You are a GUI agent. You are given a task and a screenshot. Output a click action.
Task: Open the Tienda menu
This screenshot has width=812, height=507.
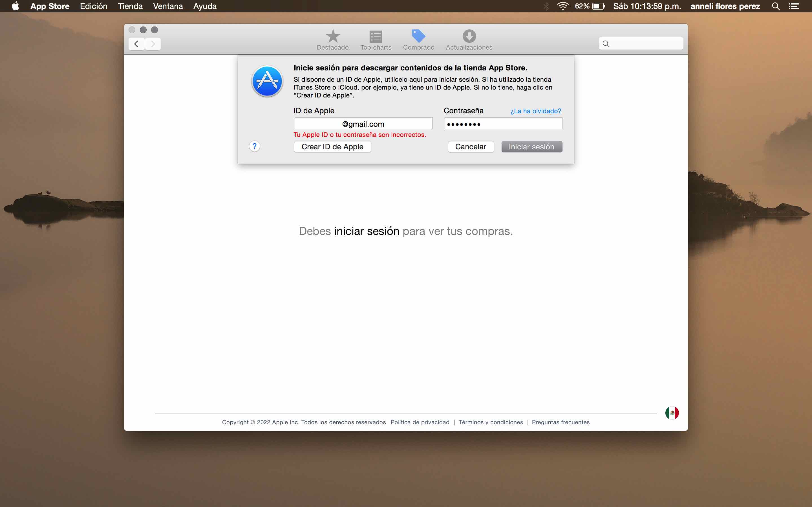[x=130, y=6]
